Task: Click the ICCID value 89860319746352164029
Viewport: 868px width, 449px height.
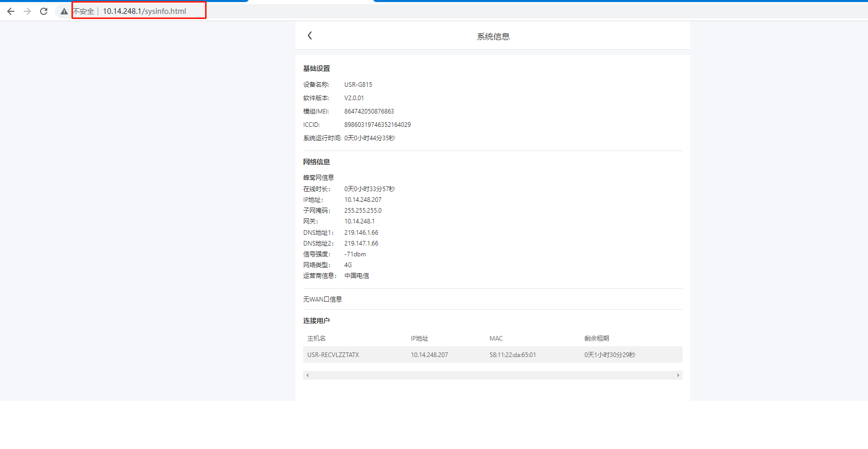Action: tap(377, 125)
